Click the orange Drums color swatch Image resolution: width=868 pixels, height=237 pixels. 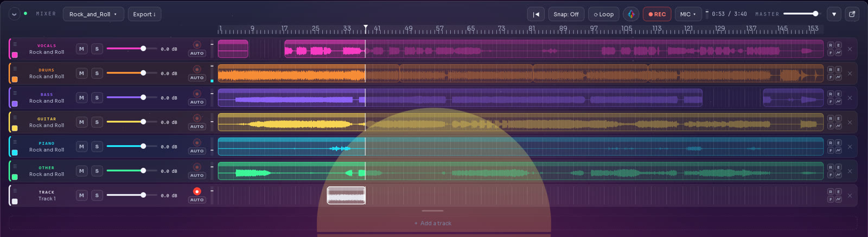point(15,79)
